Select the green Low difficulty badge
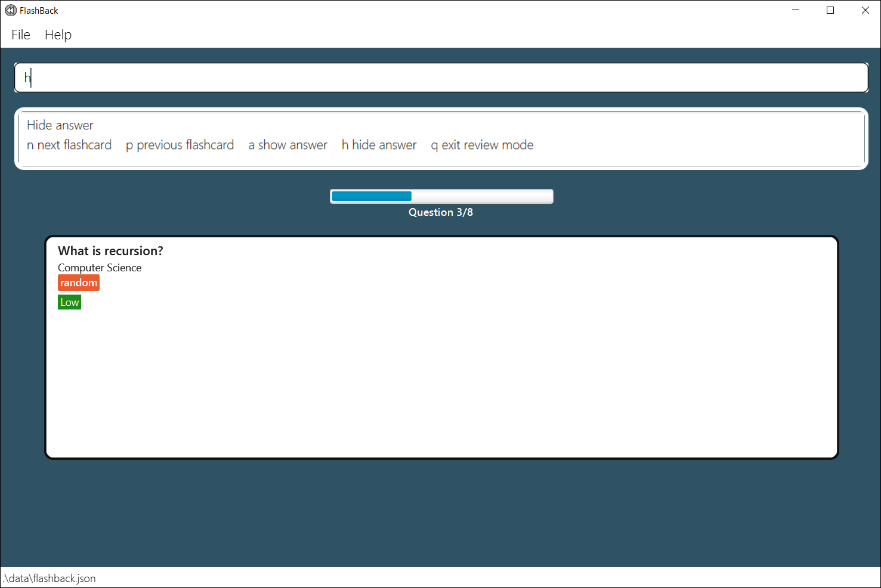 click(69, 302)
